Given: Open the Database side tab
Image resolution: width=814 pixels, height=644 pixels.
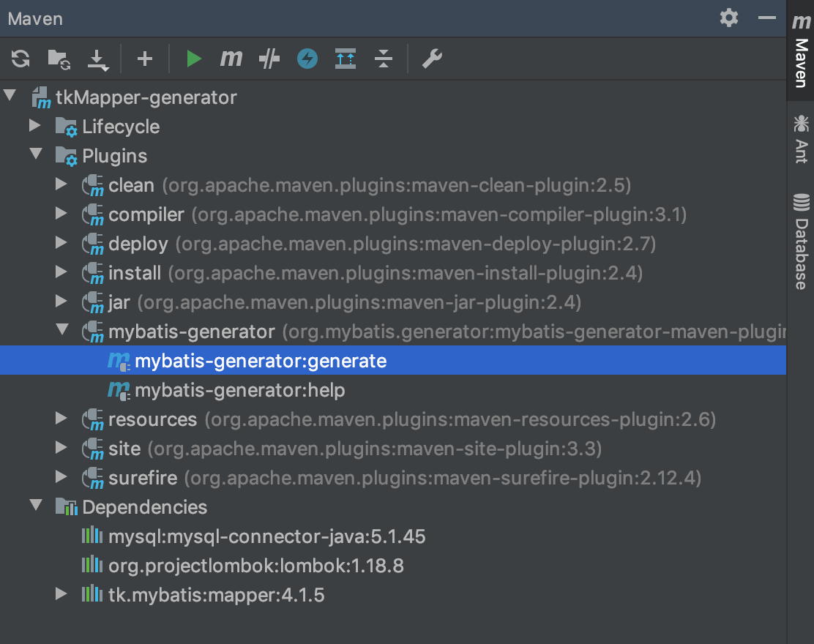Looking at the screenshot, I should click(801, 241).
